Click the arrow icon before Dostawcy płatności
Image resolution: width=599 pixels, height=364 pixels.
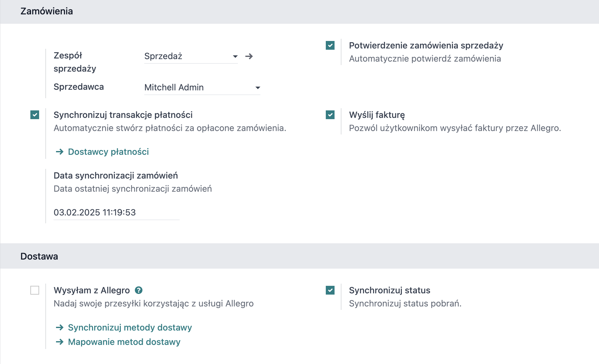coord(59,152)
